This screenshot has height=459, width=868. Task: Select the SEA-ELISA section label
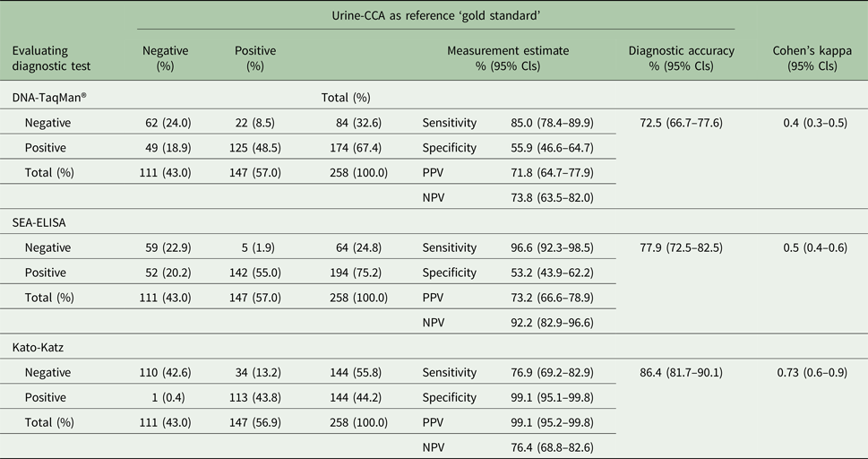click(42, 222)
